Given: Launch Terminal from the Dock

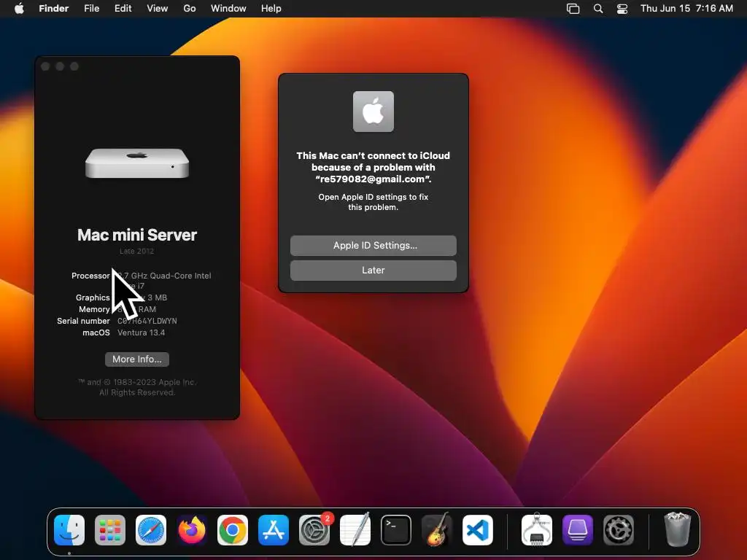Looking at the screenshot, I should pyautogui.click(x=396, y=530).
